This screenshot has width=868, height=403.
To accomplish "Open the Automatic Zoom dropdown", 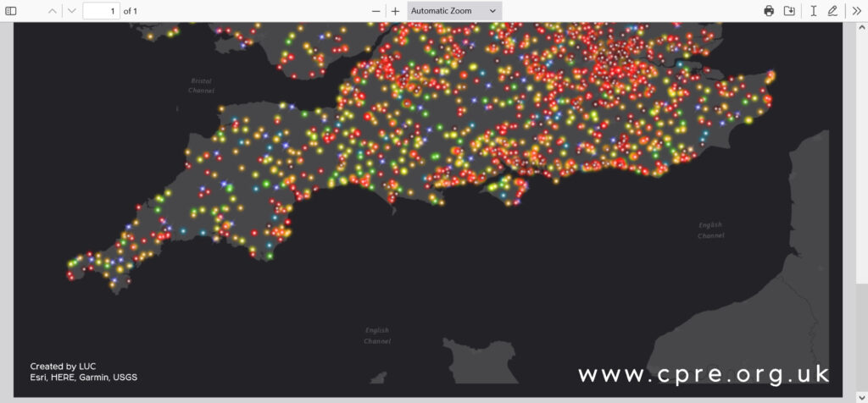I will pyautogui.click(x=454, y=11).
